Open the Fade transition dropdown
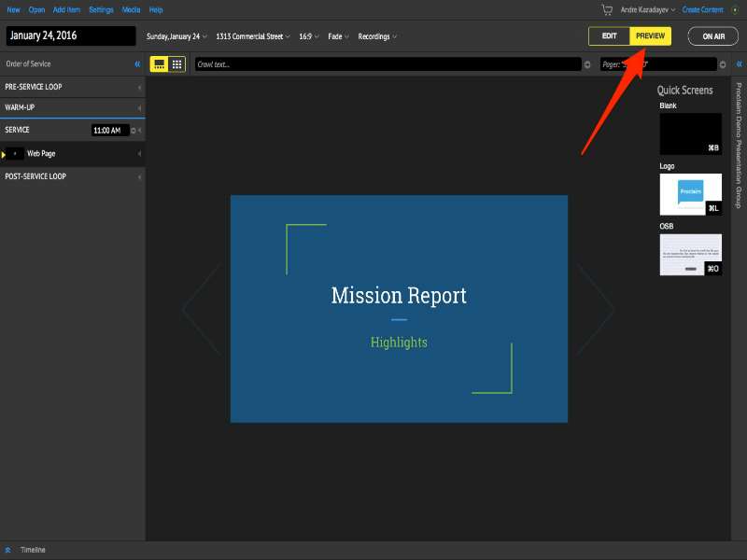The width and height of the screenshot is (747, 560). tap(339, 36)
